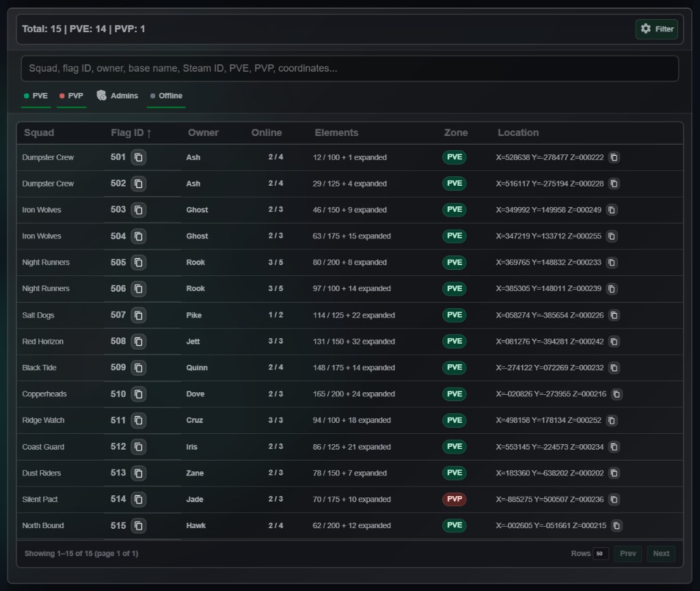Click owner name Zane

click(195, 473)
